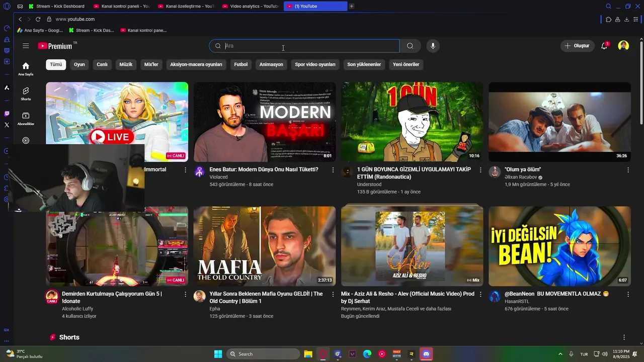Select the Mix'ler filter chip

(151, 64)
